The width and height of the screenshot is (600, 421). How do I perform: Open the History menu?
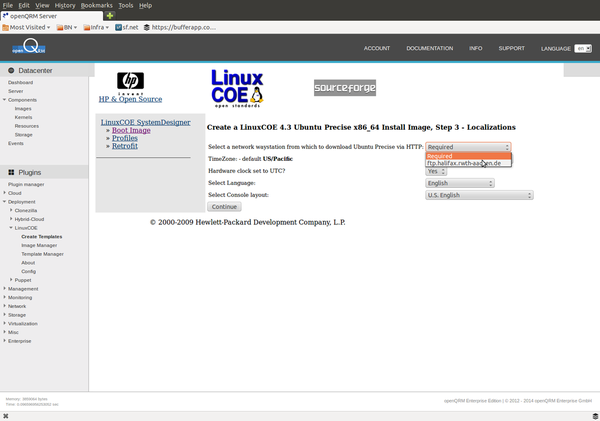[x=65, y=5]
